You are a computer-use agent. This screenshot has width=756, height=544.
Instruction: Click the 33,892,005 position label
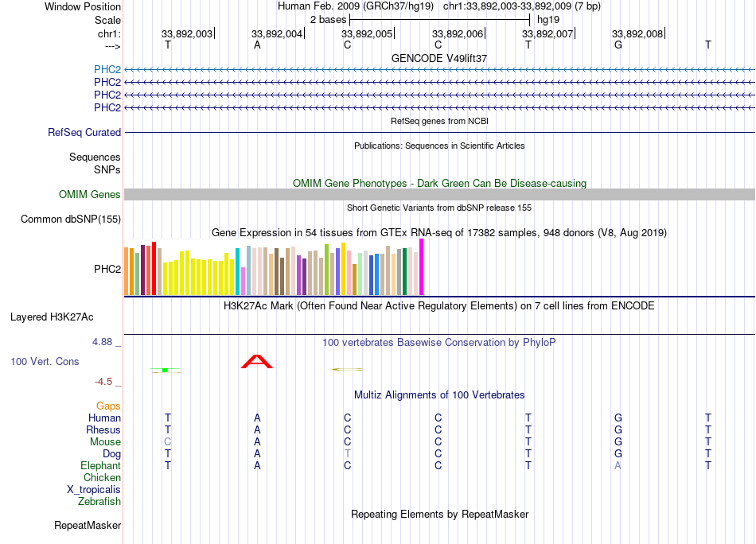click(367, 33)
